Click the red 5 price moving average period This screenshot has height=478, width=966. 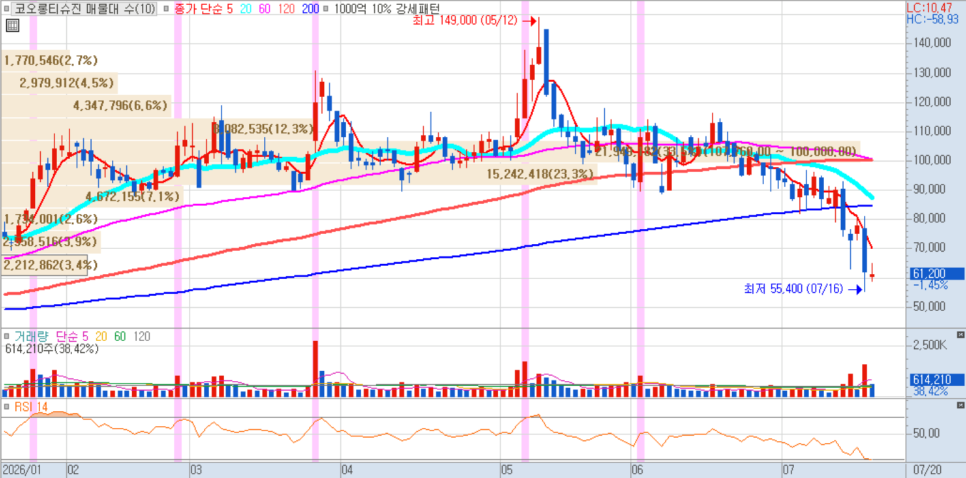point(228,9)
